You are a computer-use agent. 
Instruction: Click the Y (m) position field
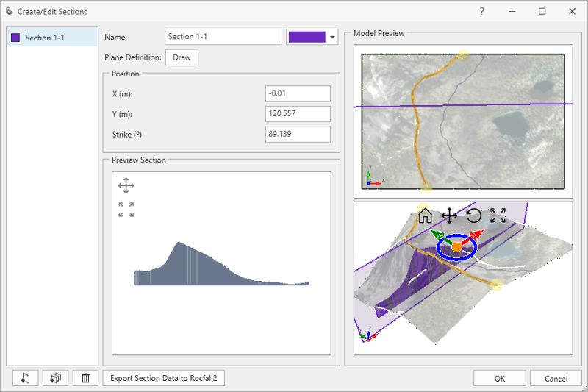[298, 114]
